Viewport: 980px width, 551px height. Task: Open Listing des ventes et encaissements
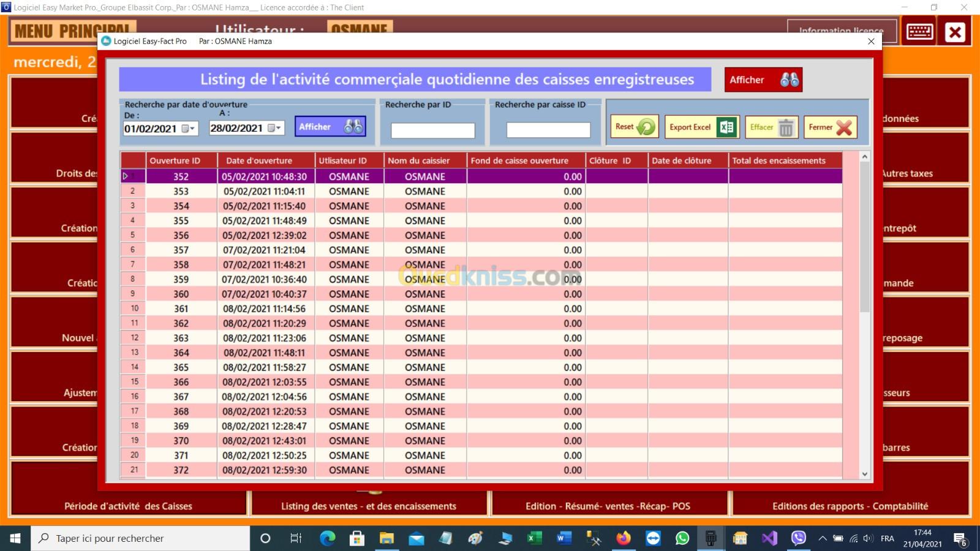coord(368,506)
